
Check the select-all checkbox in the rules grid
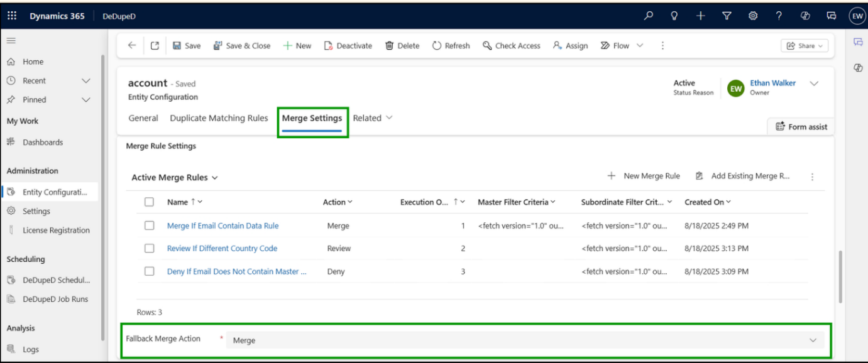coord(149,202)
